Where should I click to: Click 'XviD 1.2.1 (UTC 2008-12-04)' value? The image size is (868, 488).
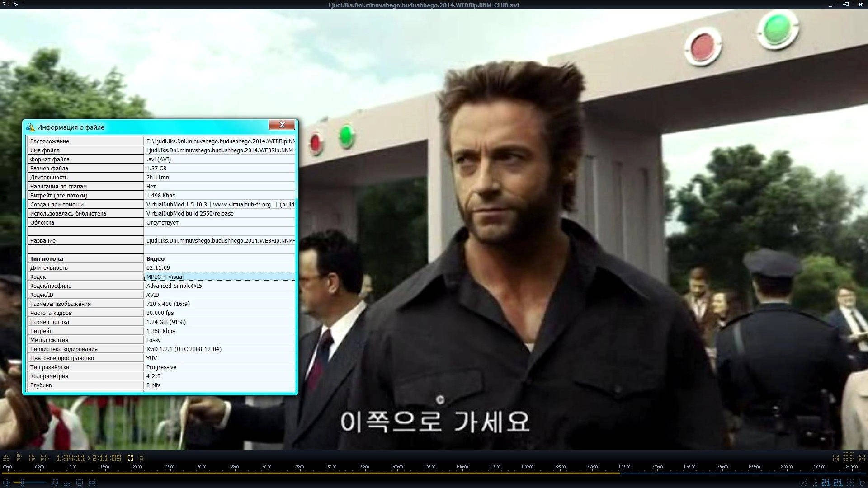point(184,349)
